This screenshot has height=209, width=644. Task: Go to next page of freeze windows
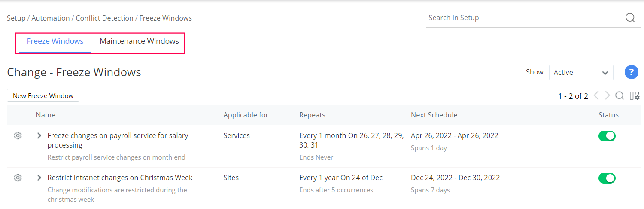coord(608,95)
